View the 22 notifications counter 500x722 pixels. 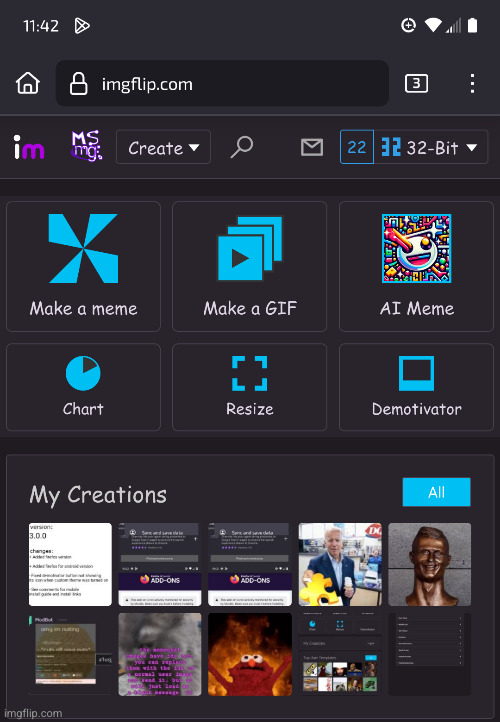[x=357, y=147]
